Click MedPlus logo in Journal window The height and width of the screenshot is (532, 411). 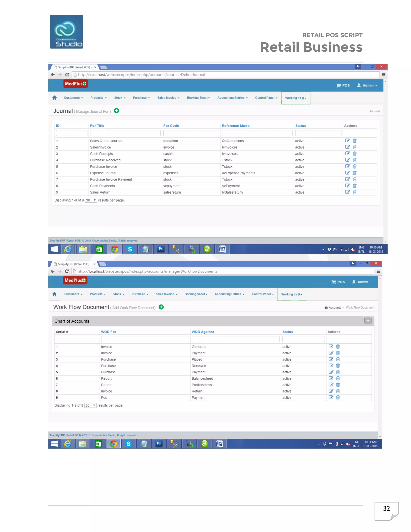[x=75, y=84]
